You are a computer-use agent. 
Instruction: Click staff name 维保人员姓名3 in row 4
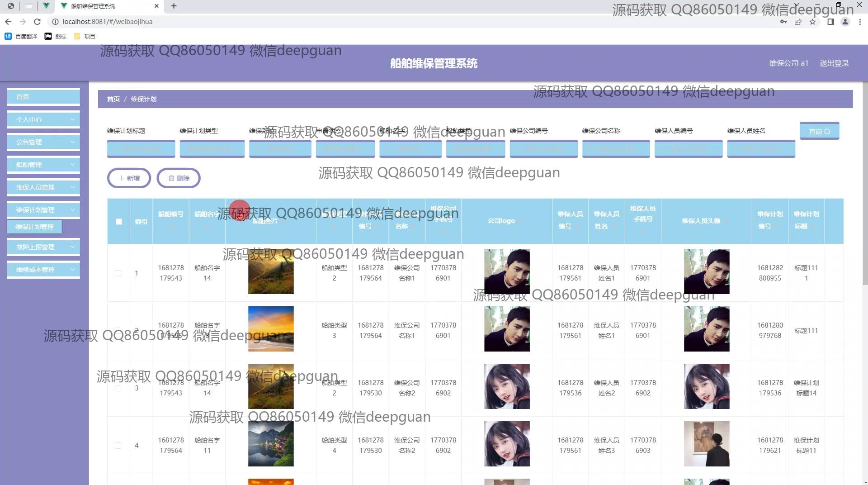tap(606, 446)
